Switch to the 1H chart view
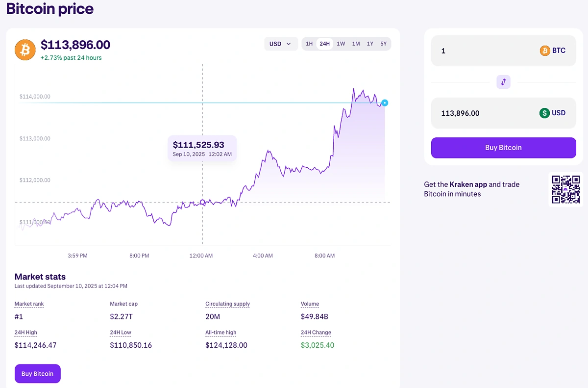 click(309, 43)
